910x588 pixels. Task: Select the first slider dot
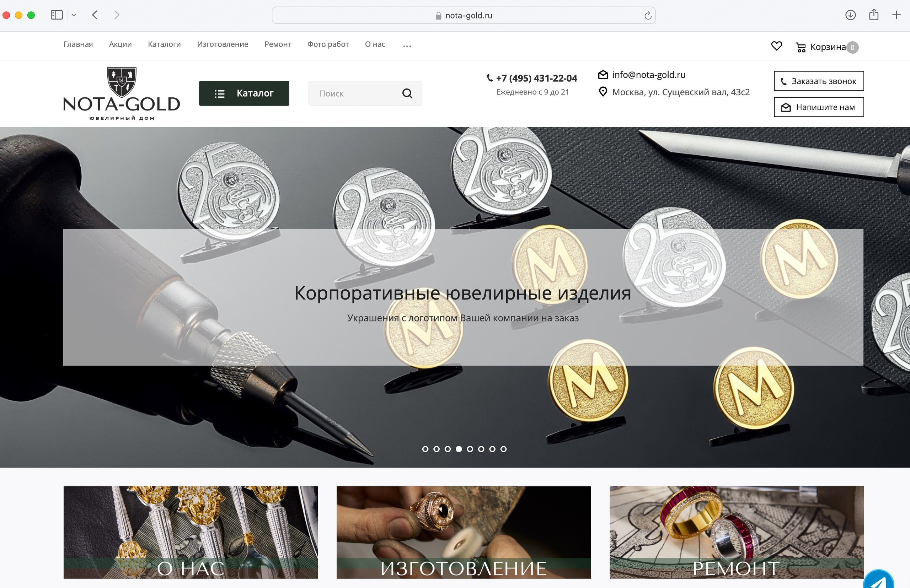click(x=425, y=449)
